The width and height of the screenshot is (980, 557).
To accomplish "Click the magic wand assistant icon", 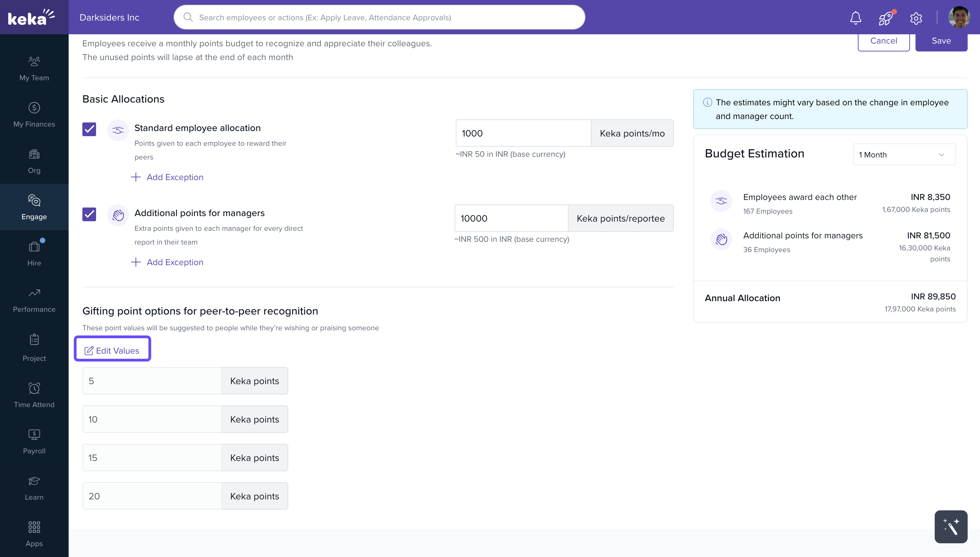I will point(950,526).
